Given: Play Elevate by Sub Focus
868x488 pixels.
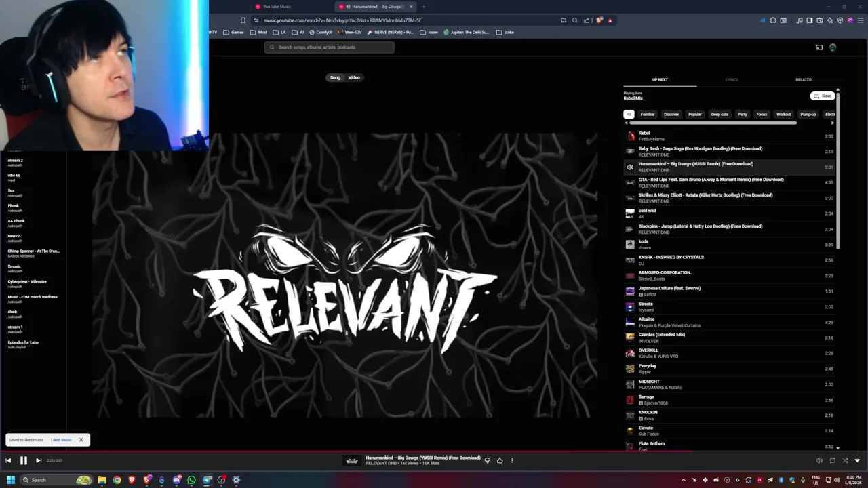Looking at the screenshot, I should point(729,431).
